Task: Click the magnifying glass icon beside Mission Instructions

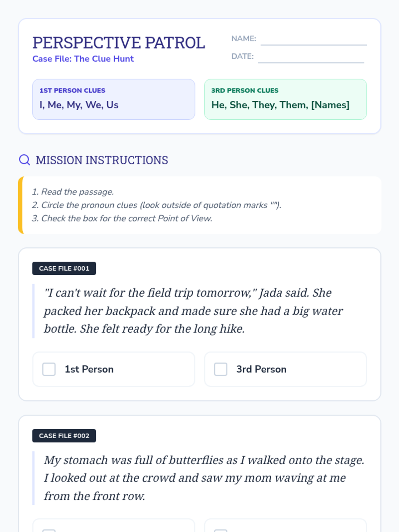Action: click(24, 160)
